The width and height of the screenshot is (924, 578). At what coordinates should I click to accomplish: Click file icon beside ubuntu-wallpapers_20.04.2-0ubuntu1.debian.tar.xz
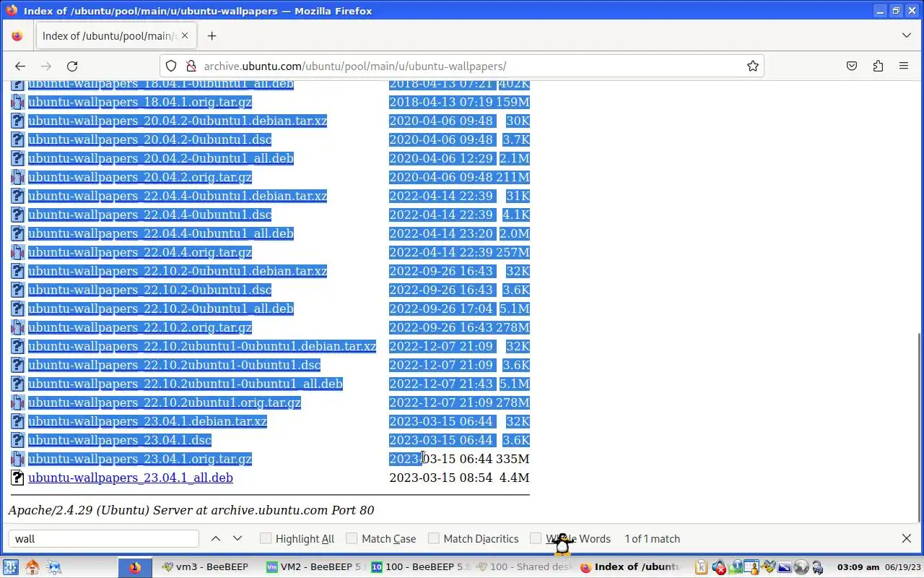(x=17, y=121)
